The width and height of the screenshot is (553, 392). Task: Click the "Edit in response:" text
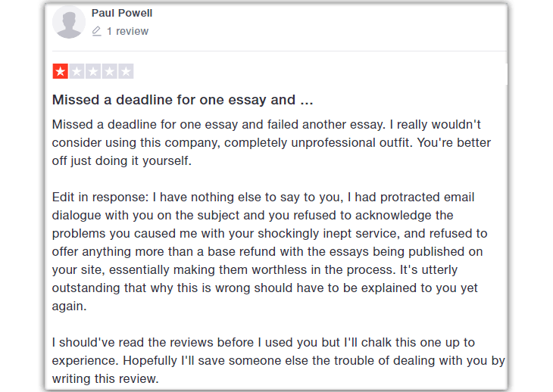click(x=101, y=198)
